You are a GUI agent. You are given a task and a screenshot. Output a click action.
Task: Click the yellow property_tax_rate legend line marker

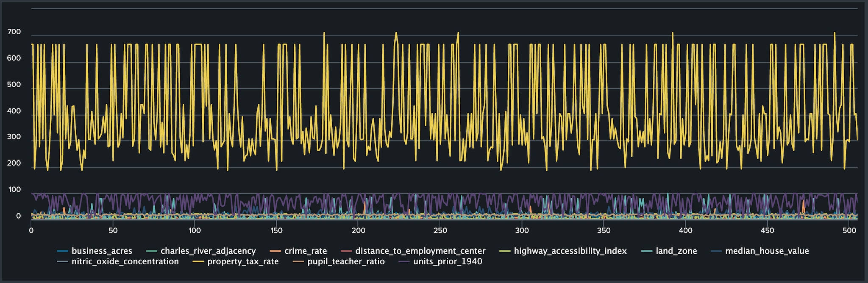[x=198, y=261]
